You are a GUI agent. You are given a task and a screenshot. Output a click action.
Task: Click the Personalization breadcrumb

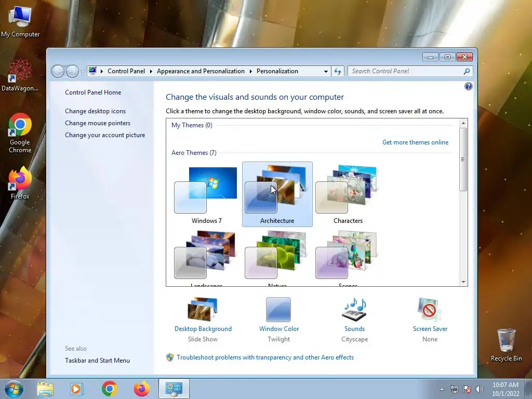277,71
